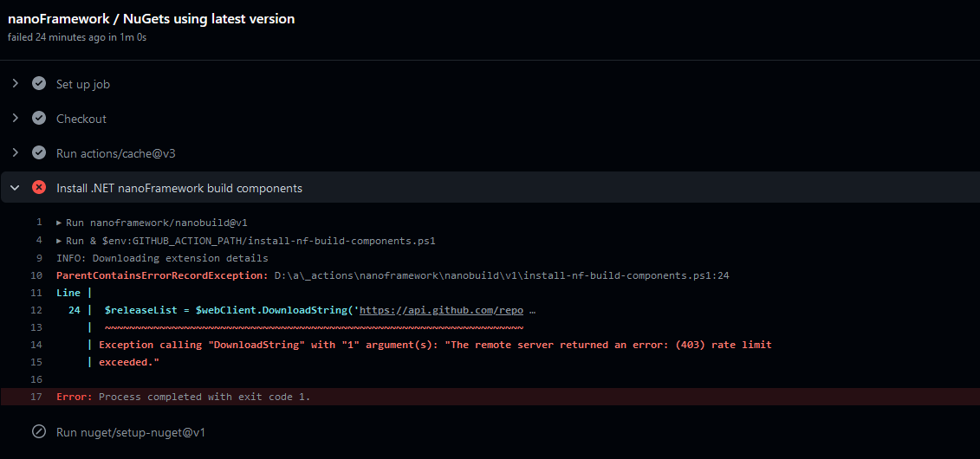Select log line number 13
980x459 pixels.
pyautogui.click(x=36, y=327)
